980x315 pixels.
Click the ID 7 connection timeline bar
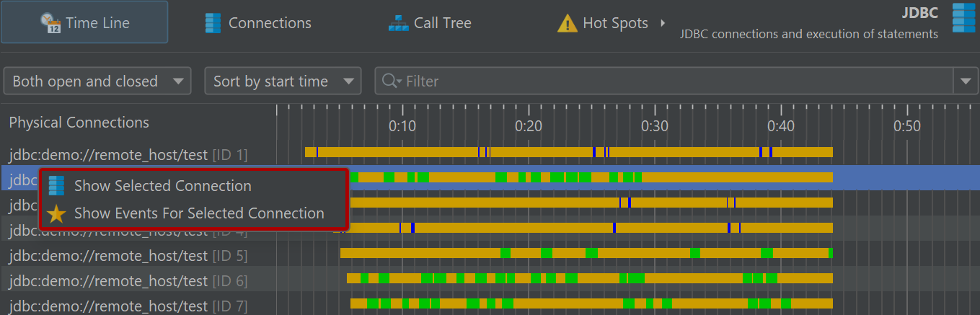pyautogui.click(x=591, y=303)
